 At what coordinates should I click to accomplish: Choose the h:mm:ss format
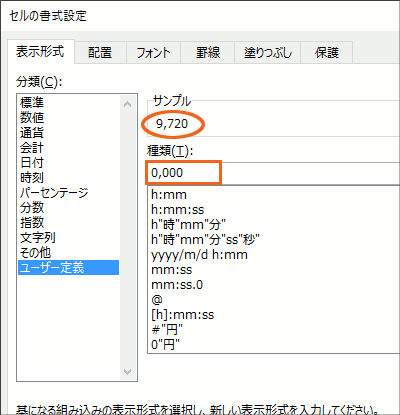pyautogui.click(x=177, y=210)
